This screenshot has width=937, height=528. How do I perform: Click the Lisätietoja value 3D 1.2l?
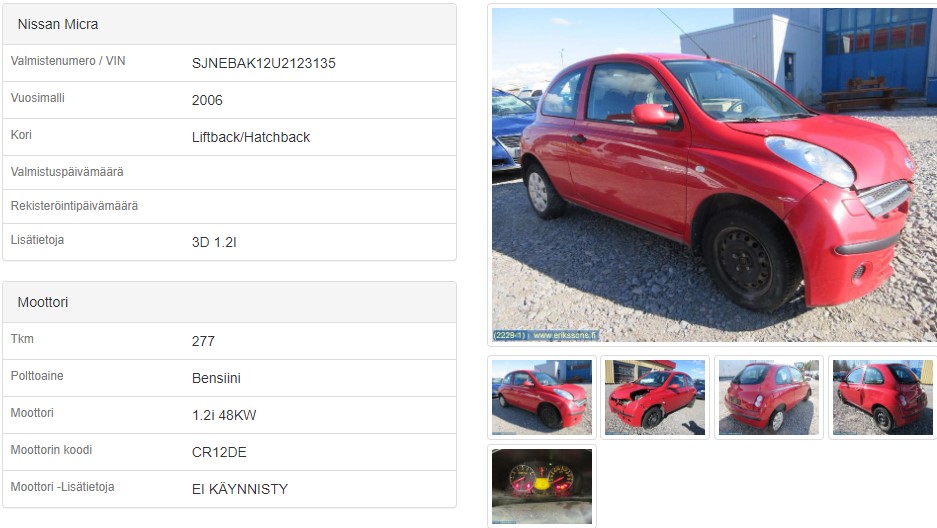click(x=214, y=242)
